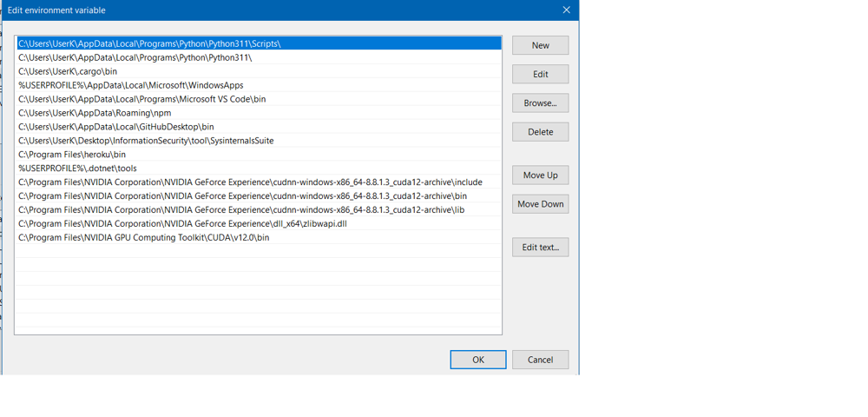Image resolution: width=868 pixels, height=417 pixels.
Task: Select the cudnn archive\include path entry
Action: tap(259, 182)
